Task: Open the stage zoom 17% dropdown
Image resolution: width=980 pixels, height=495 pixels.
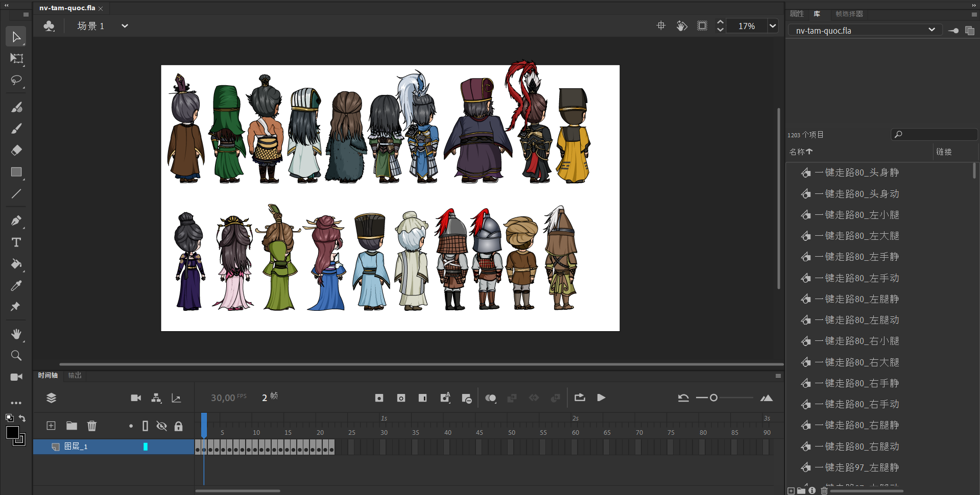Action: (773, 26)
